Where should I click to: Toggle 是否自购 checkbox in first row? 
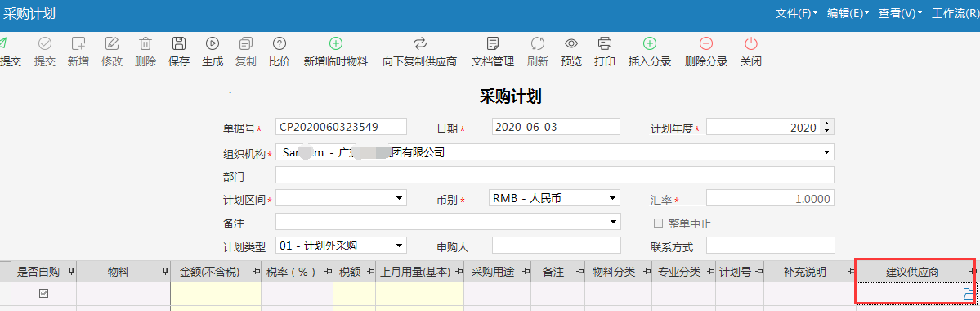point(44,293)
